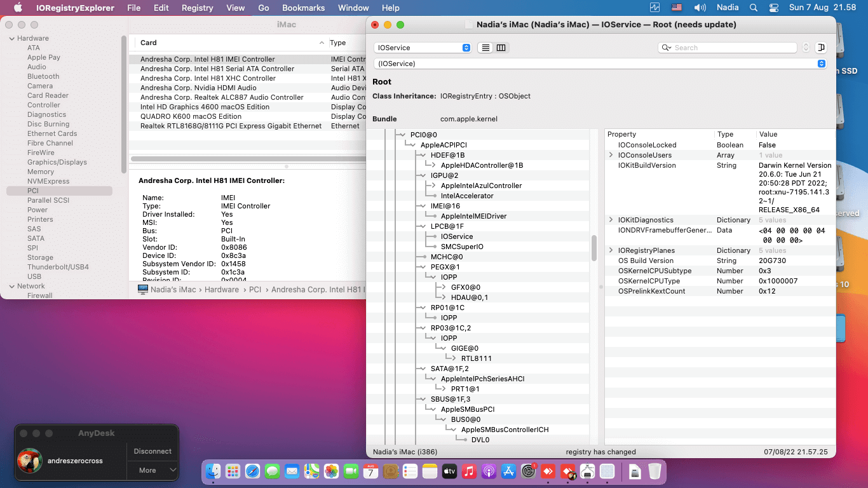Open the Bookmarks menu
The width and height of the screenshot is (868, 488).
coord(303,8)
